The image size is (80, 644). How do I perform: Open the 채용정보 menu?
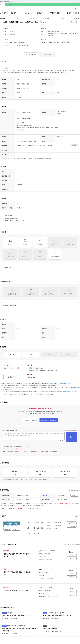13,13
